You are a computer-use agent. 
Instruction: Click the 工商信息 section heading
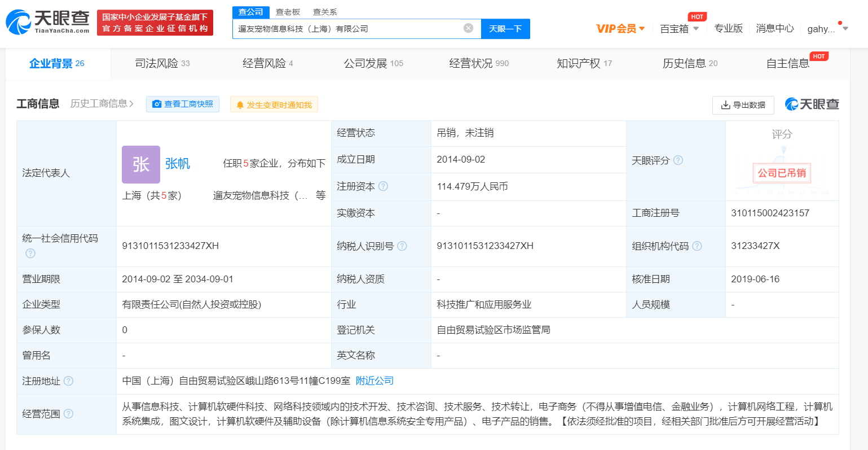tap(38, 103)
